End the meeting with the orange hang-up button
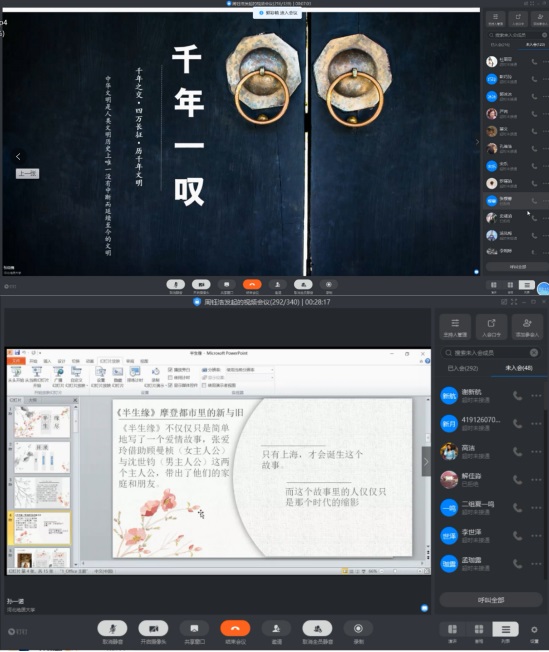Screen dimensions: 549x652 pos(235,628)
